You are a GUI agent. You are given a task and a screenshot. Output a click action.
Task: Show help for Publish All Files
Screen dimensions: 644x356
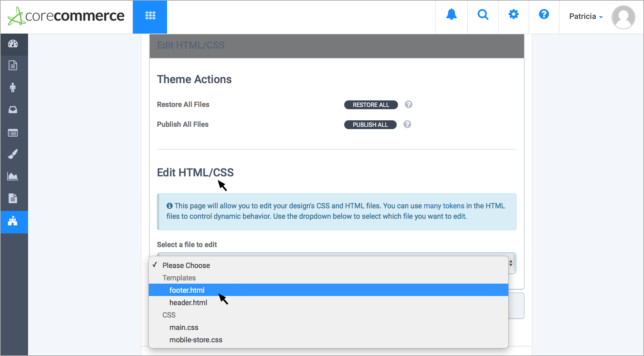[407, 124]
